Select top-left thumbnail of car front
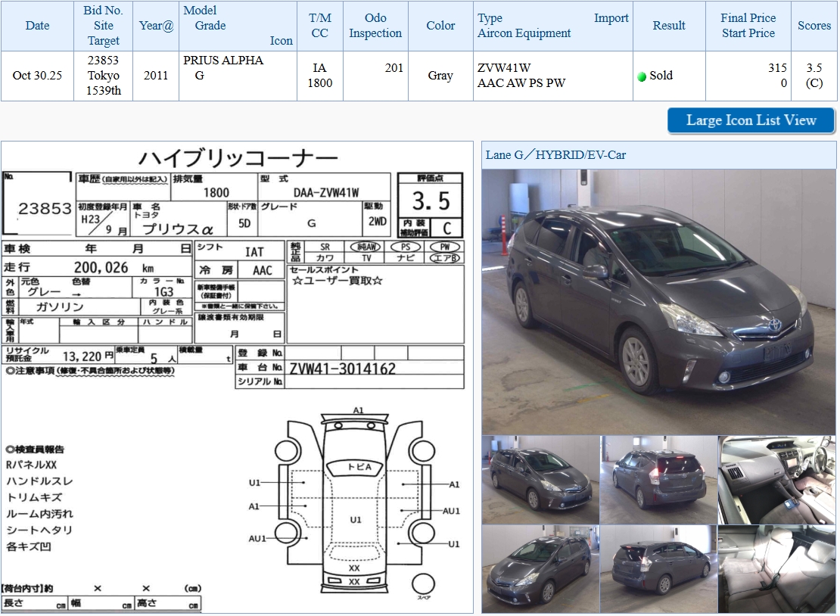 pos(540,480)
